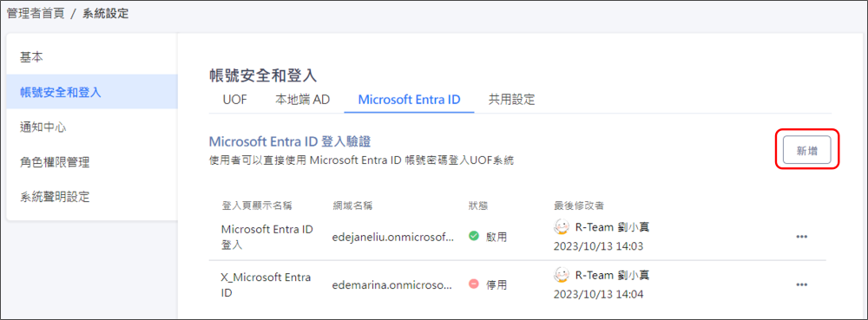The image size is (868, 320).
Task: Click the green enabled status icon
Action: tap(473, 236)
